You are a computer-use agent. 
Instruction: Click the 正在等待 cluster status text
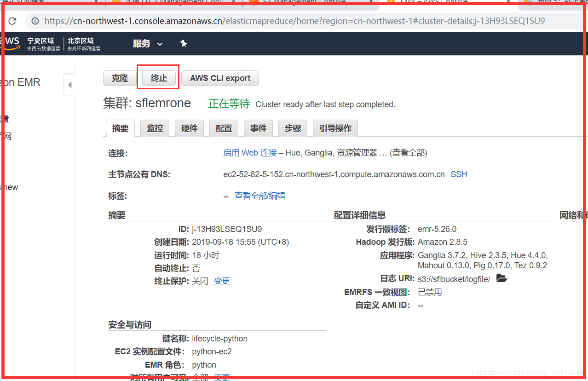[229, 104]
